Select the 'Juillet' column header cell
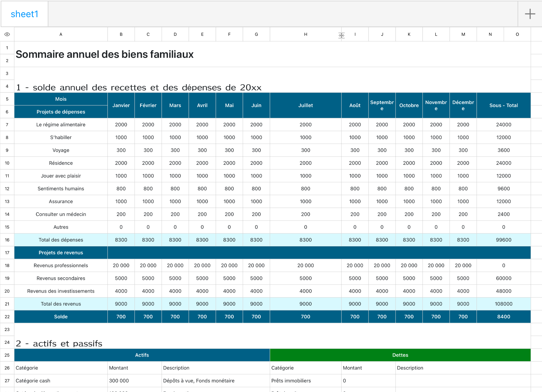542x392 pixels. tap(306, 105)
